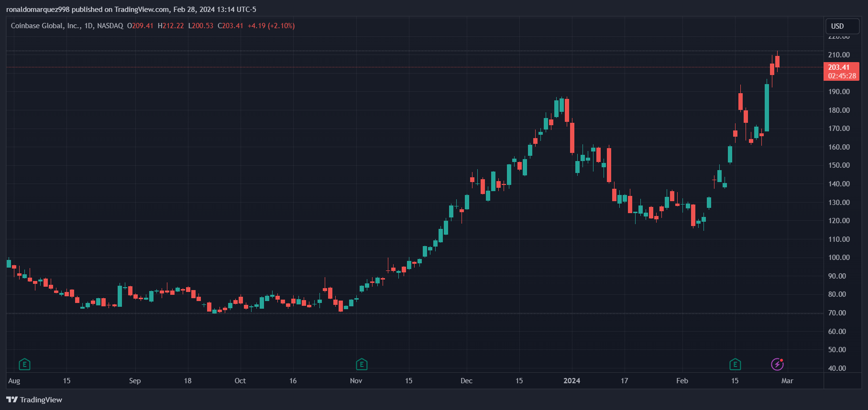
Task: Click the 90.00 price axis label
Action: click(x=837, y=276)
